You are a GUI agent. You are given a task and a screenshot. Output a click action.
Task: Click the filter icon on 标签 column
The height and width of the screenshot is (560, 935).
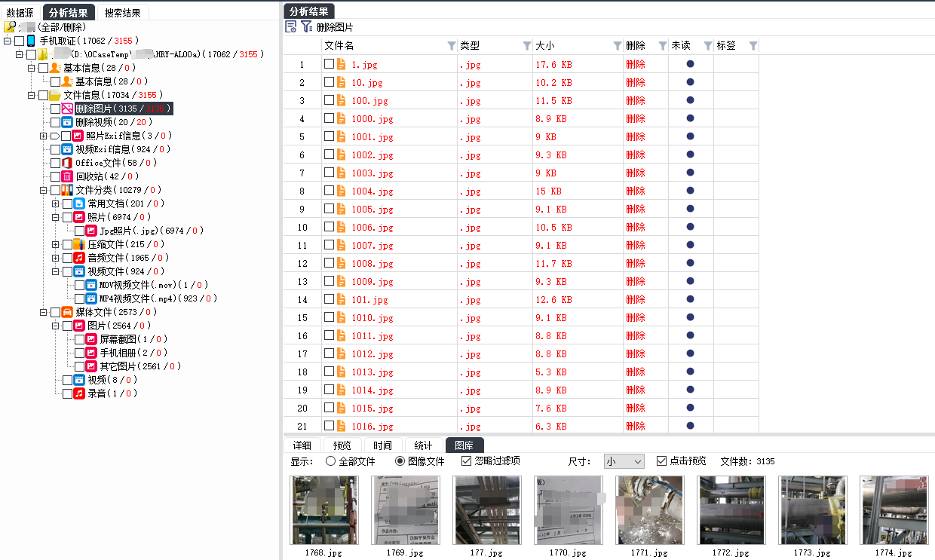point(753,46)
